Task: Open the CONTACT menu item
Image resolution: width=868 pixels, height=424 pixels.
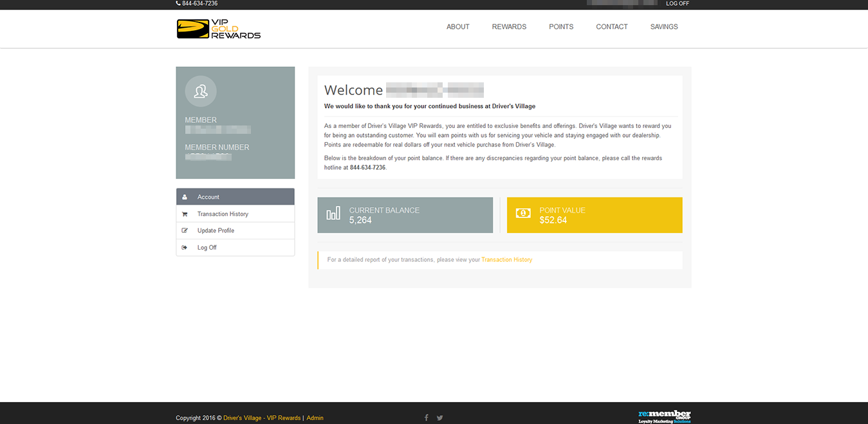Action: coord(612,27)
